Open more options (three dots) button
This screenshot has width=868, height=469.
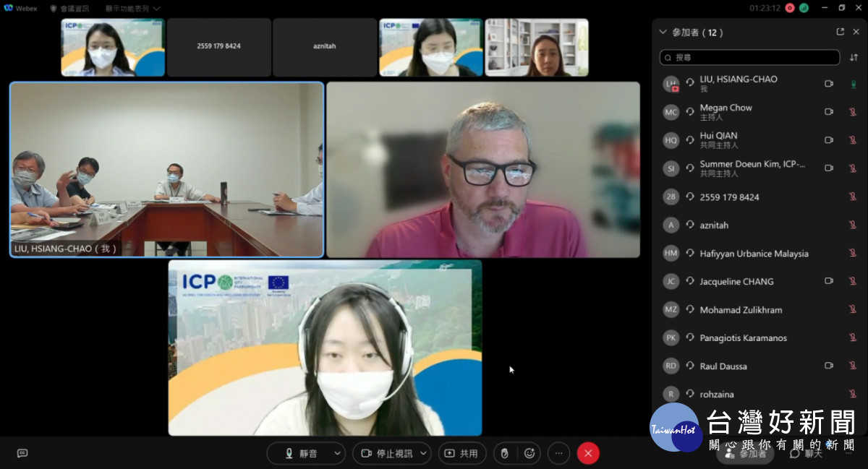click(558, 453)
